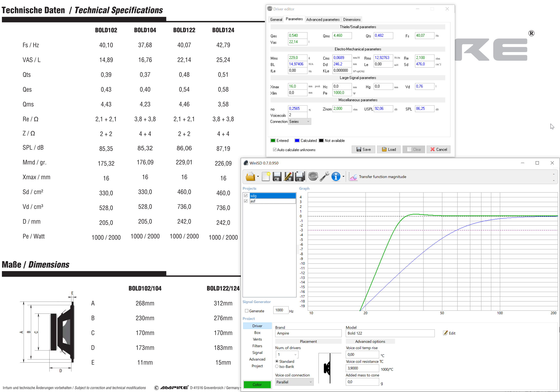Viewport: 560px width, 392px height.
Task: Open options via the wrench icon
Action: (x=324, y=177)
